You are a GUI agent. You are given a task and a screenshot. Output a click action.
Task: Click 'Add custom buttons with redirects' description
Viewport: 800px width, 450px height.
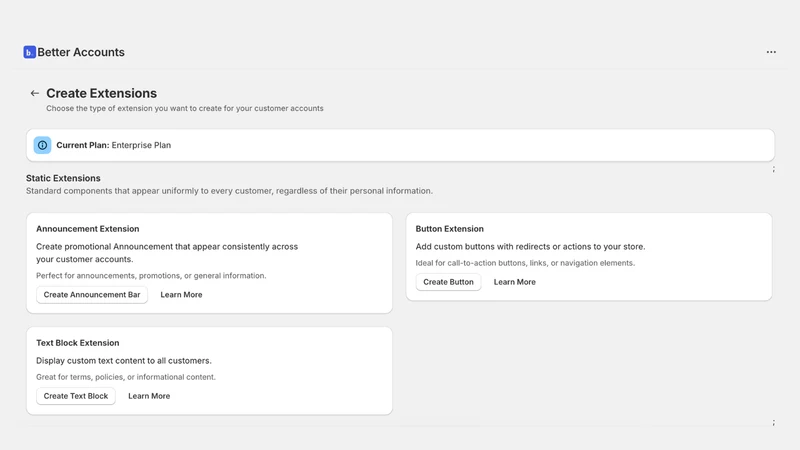(x=530, y=246)
